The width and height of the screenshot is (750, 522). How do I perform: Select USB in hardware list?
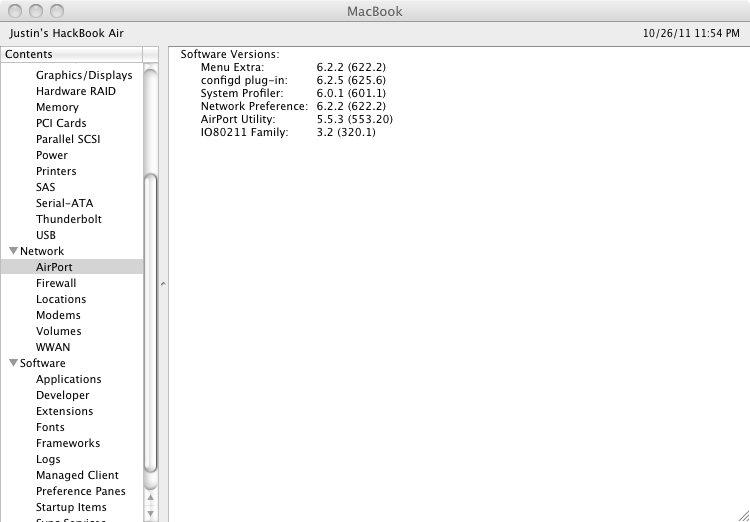[x=46, y=235]
